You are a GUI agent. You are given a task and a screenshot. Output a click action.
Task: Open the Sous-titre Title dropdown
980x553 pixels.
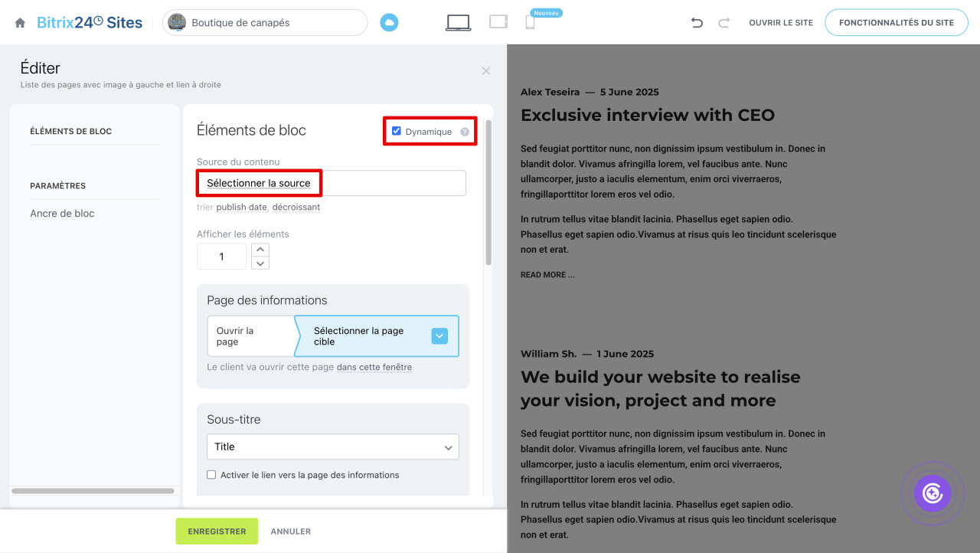(x=333, y=447)
